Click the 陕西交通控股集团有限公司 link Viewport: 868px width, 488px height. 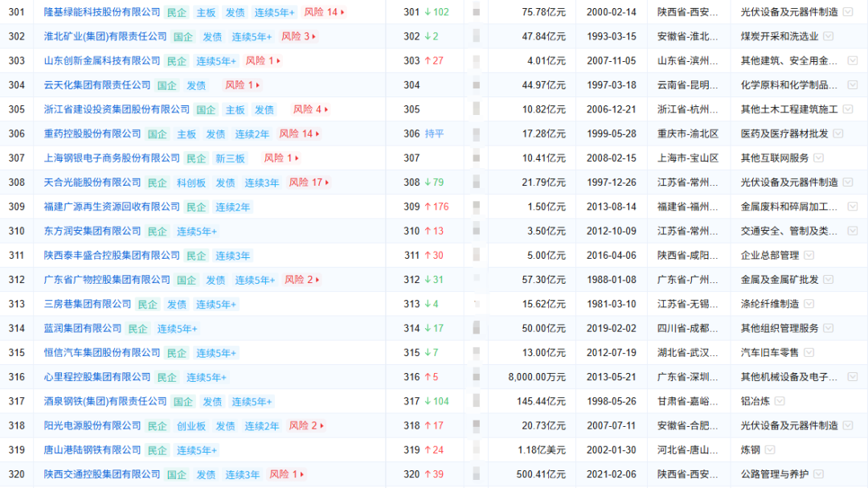coord(102,474)
